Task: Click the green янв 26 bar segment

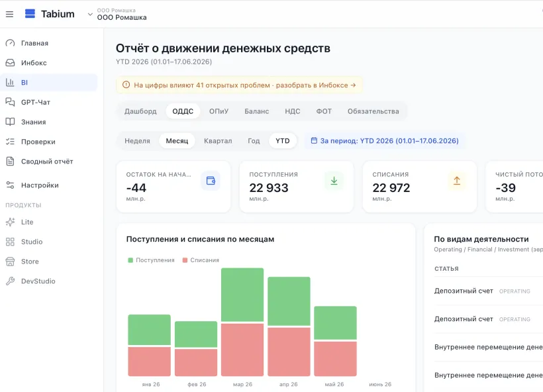Action: [149, 330]
